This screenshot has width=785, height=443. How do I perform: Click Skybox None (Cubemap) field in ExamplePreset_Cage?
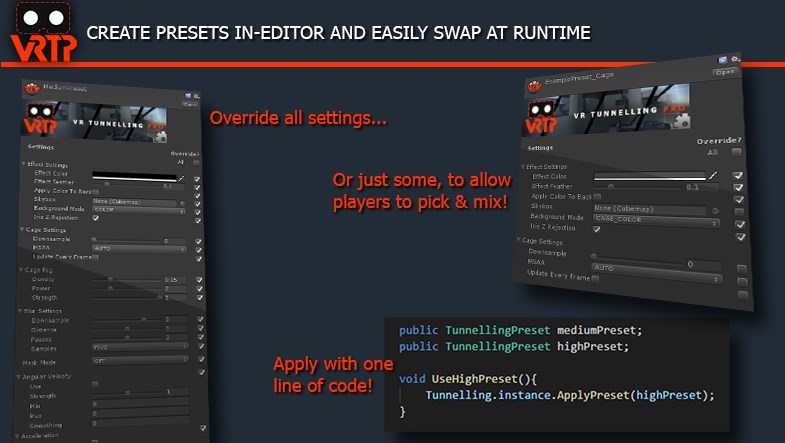pyautogui.click(x=649, y=209)
